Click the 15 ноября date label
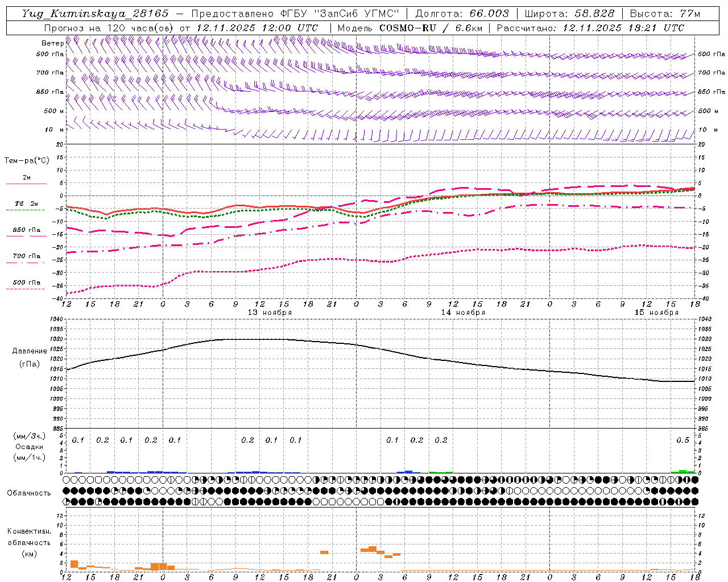Viewport: 728px width, 582px height. click(656, 313)
